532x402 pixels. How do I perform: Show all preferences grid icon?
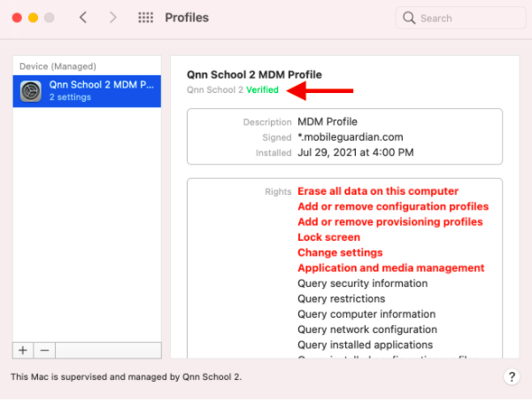tap(145, 18)
